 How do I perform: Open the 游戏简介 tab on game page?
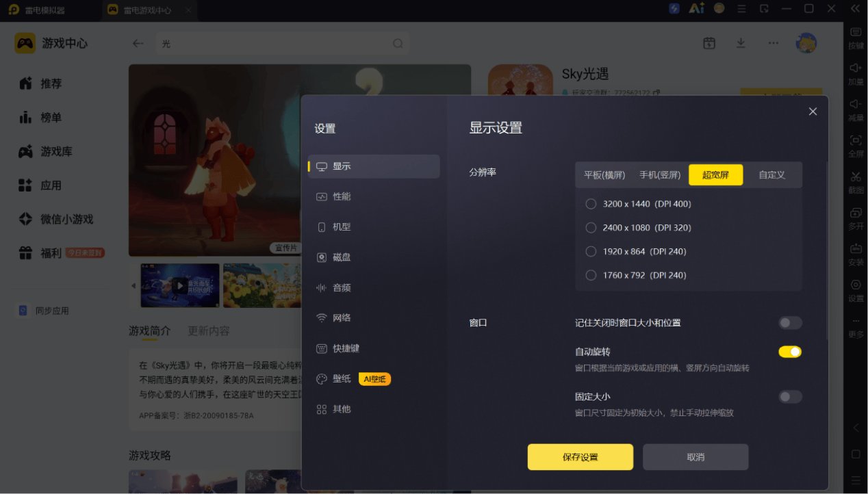coord(150,331)
